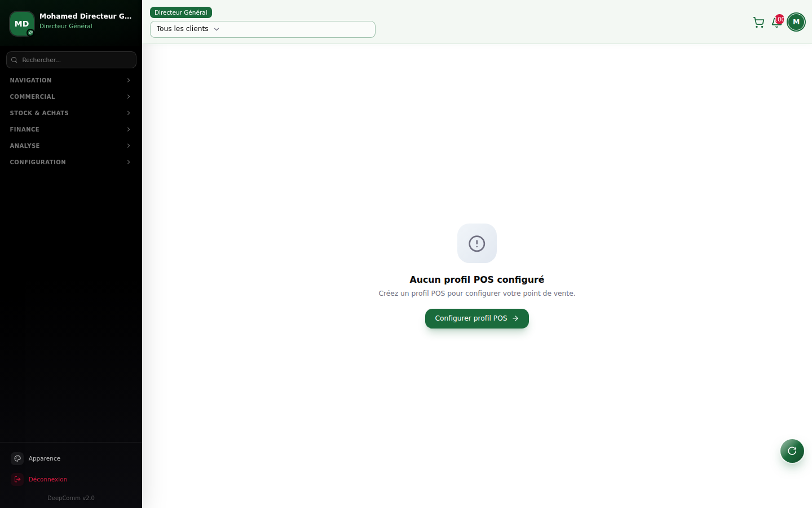Click the Déconnexion logout icon
The height and width of the screenshot is (508, 812).
pyautogui.click(x=17, y=479)
